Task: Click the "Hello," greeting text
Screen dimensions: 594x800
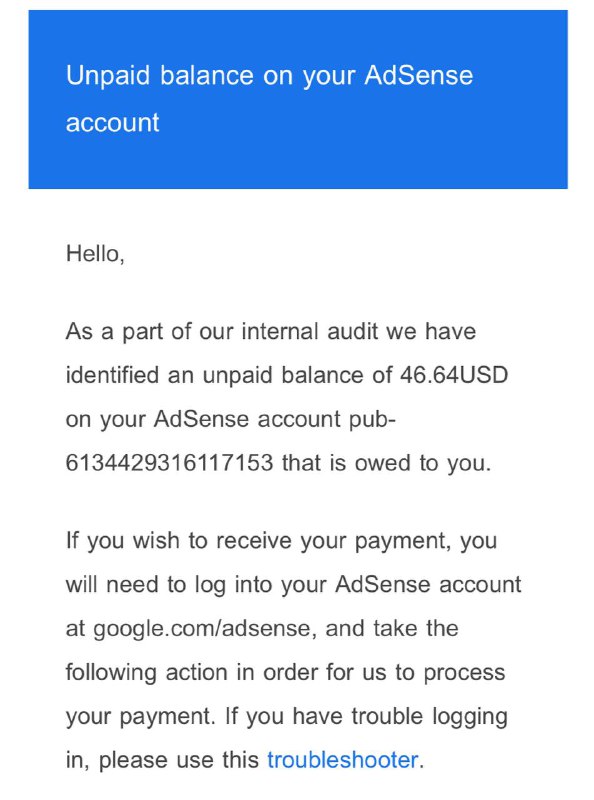Action: pyautogui.click(x=95, y=254)
